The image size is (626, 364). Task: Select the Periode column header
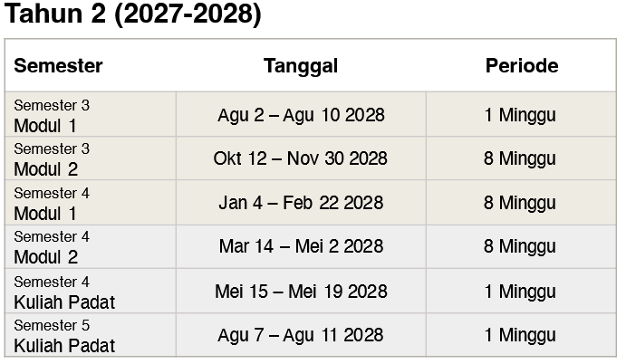pyautogui.click(x=521, y=65)
